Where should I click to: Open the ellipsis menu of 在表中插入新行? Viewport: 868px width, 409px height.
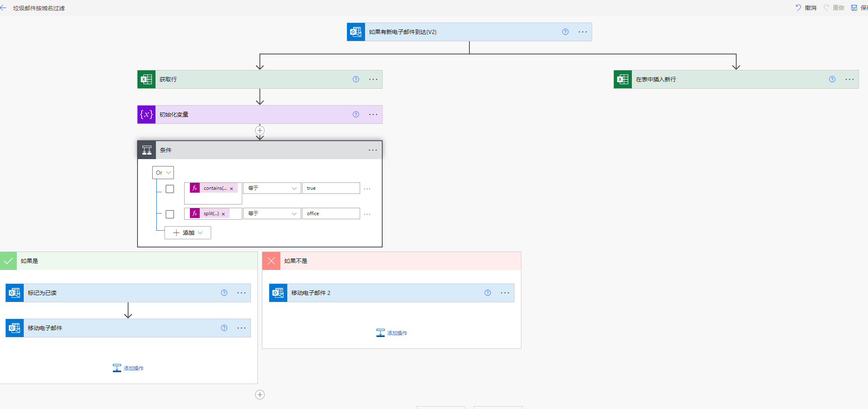850,79
